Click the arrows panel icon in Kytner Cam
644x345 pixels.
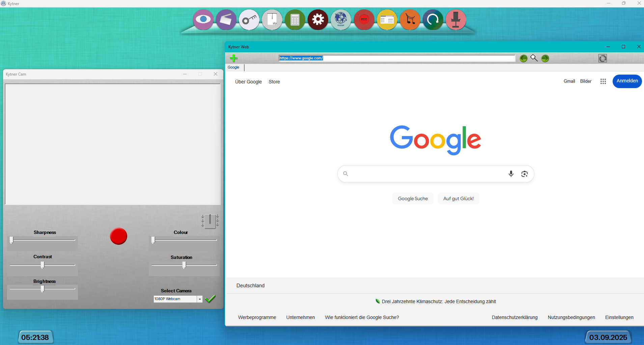[210, 221]
